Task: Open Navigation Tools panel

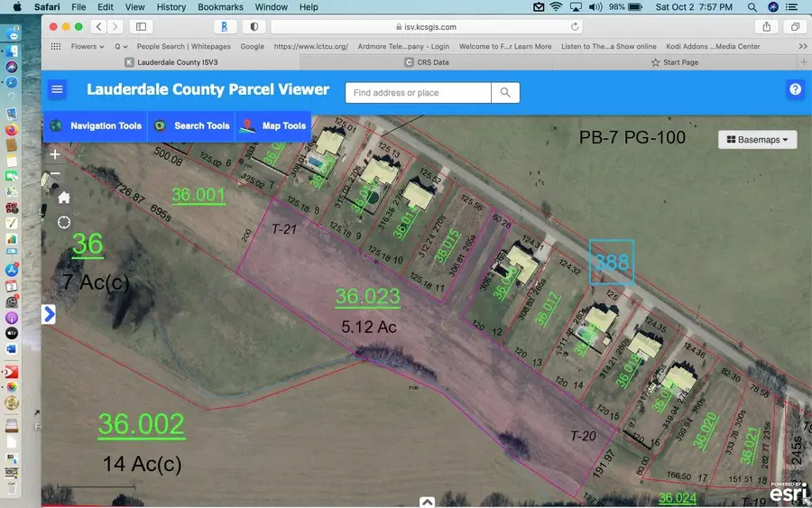Action: (97, 125)
